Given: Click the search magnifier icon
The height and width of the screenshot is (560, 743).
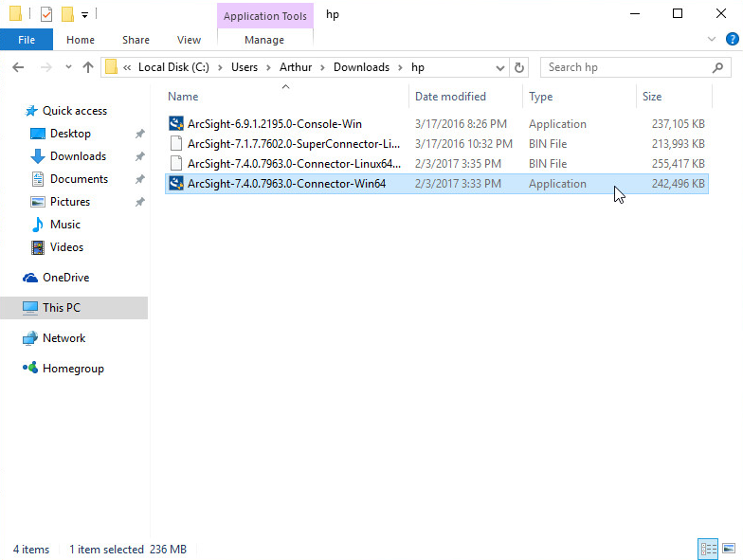Looking at the screenshot, I should click(718, 67).
